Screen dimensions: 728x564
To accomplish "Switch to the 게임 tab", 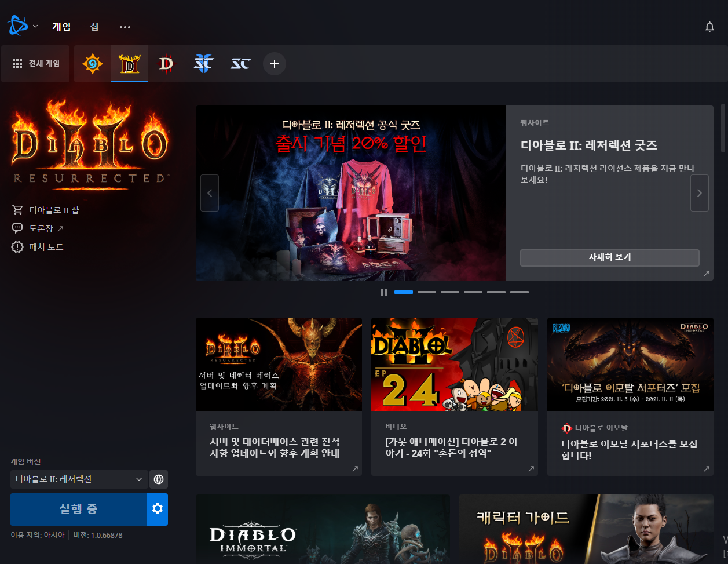I will pyautogui.click(x=61, y=27).
